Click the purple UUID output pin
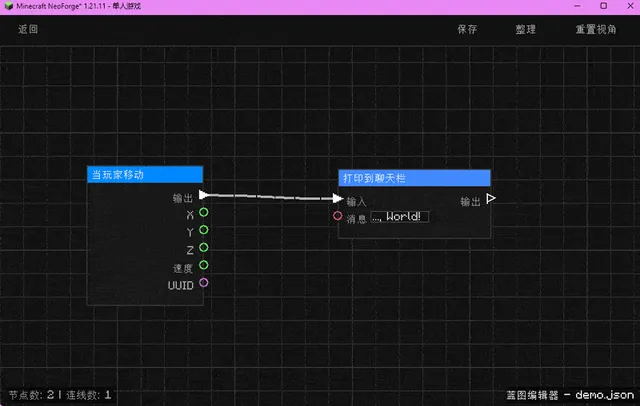 click(x=204, y=282)
